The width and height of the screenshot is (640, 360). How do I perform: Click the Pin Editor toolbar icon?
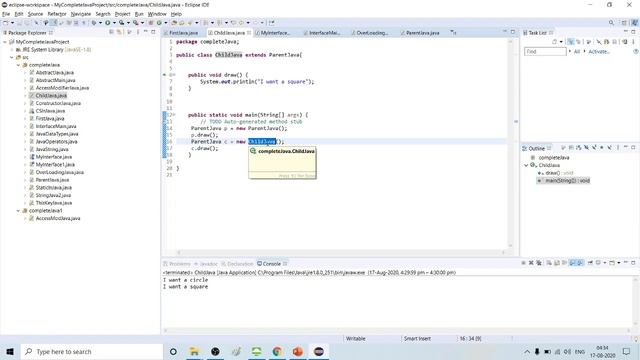tap(271, 23)
